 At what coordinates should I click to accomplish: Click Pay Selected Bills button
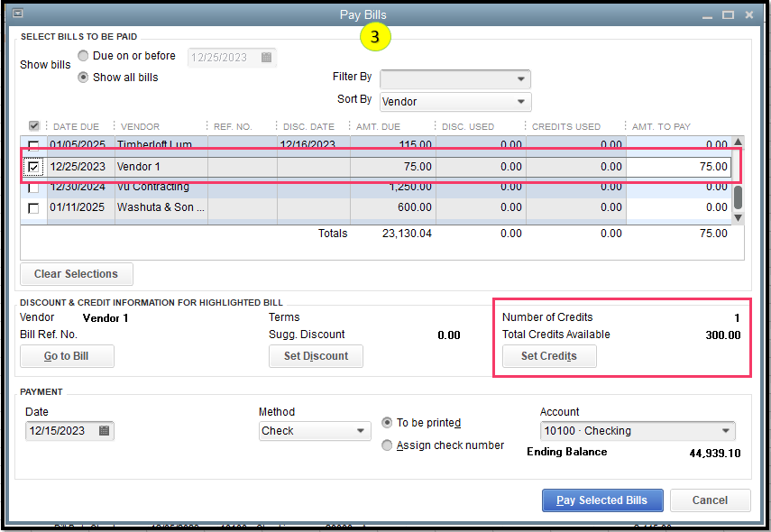pyautogui.click(x=602, y=500)
